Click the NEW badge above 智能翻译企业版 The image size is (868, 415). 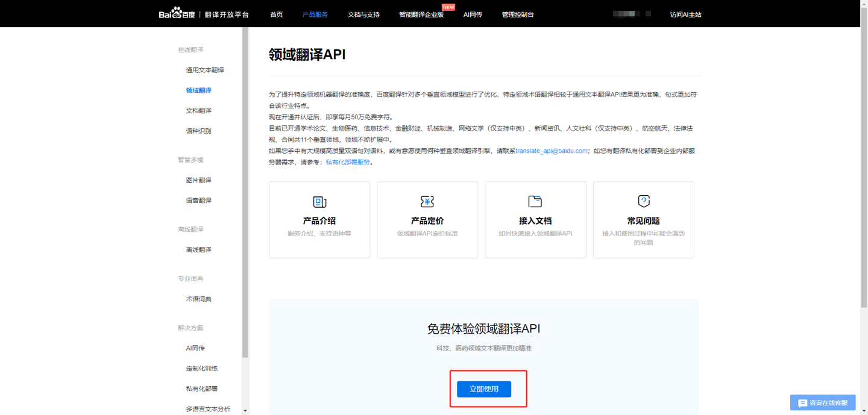[448, 7]
